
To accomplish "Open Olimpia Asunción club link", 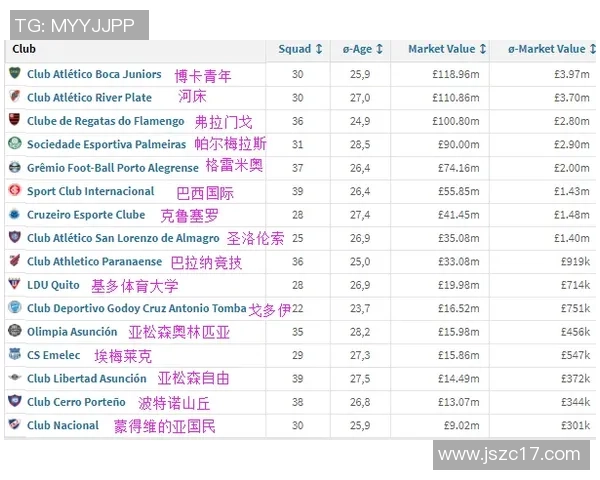I will [x=72, y=332].
